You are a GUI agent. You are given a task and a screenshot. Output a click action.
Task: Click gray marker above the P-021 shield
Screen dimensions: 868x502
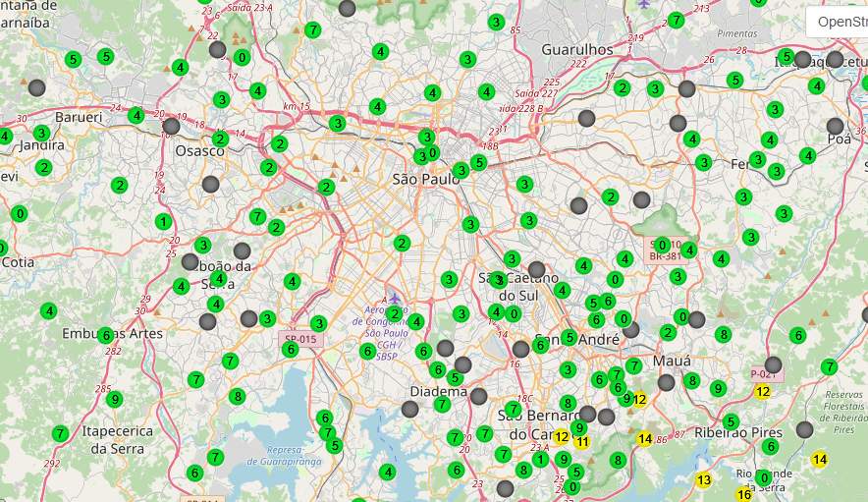point(774,365)
